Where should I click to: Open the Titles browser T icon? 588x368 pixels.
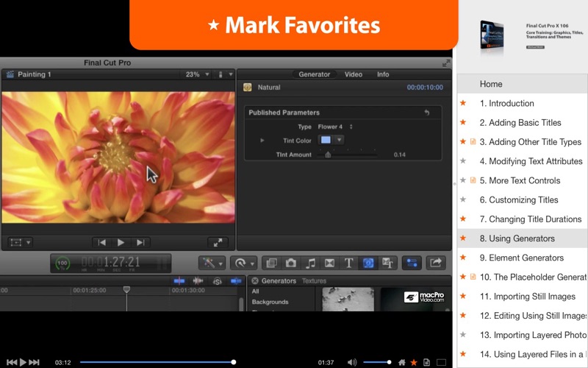point(348,263)
